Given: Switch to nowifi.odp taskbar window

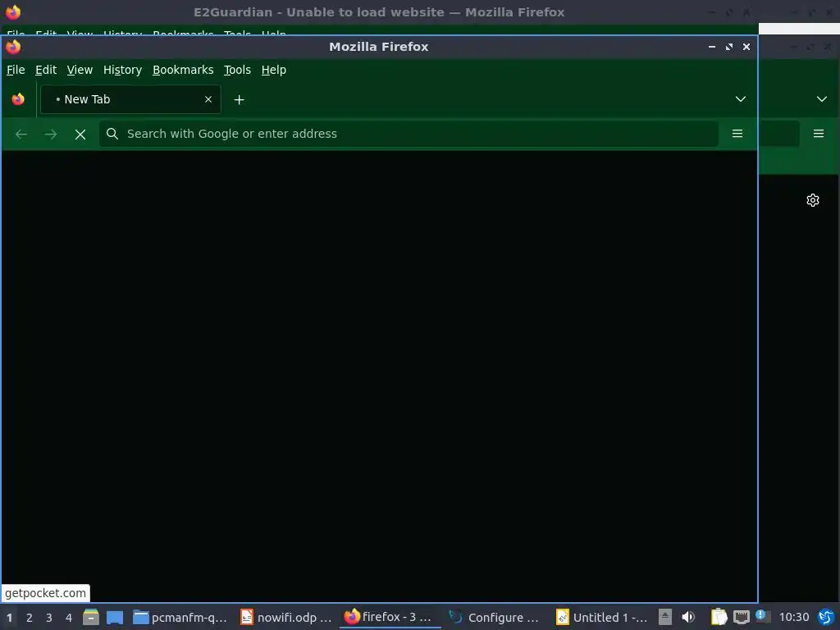Looking at the screenshot, I should click(286, 618).
